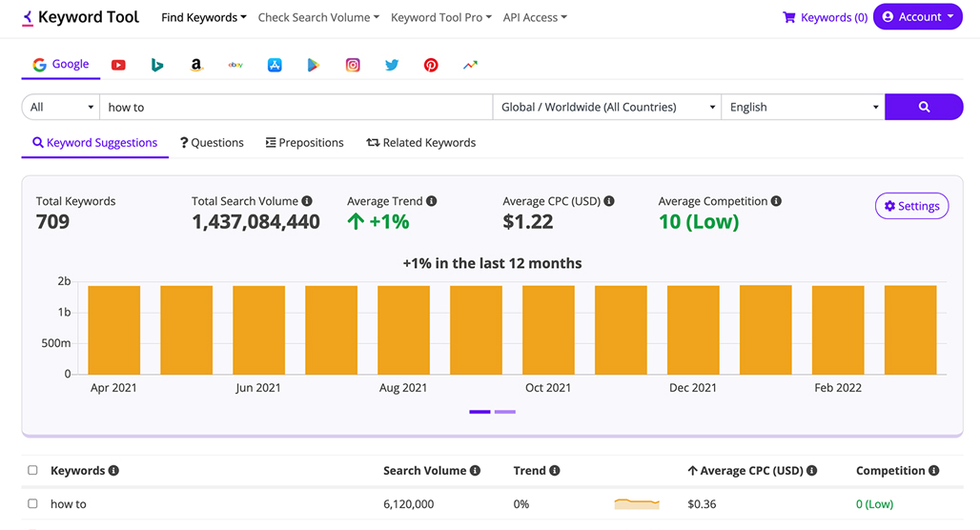Click the '0 (Low)' competition value

[x=874, y=503]
